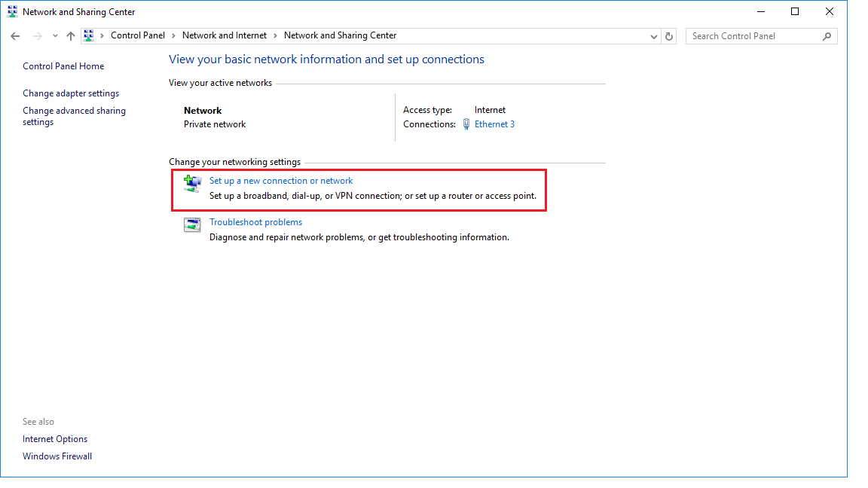Click the Diagnose and repair network problems description
Image resolution: width=868 pixels, height=488 pixels.
pos(359,236)
